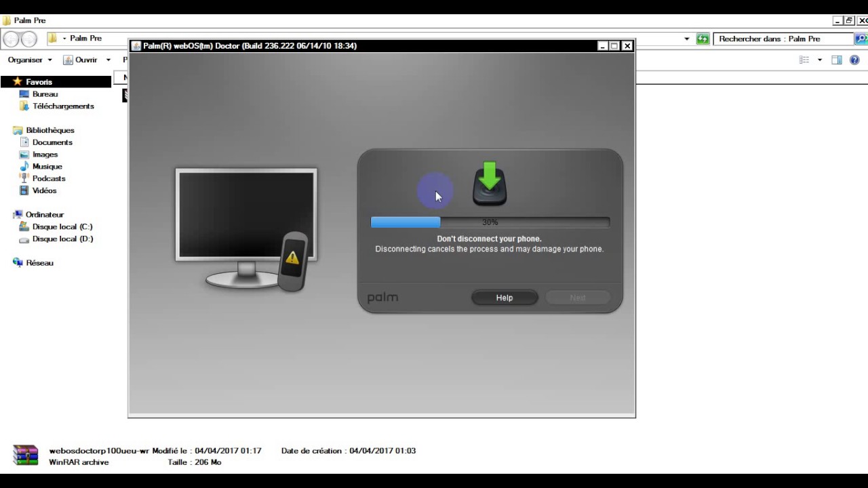The height and width of the screenshot is (488, 868).
Task: Open the Images library
Action: (45, 155)
